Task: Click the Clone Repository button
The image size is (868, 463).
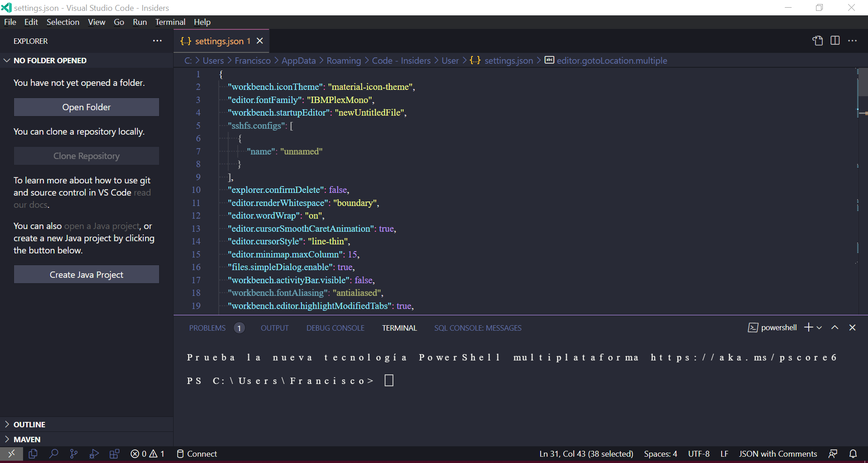Action: (x=86, y=156)
